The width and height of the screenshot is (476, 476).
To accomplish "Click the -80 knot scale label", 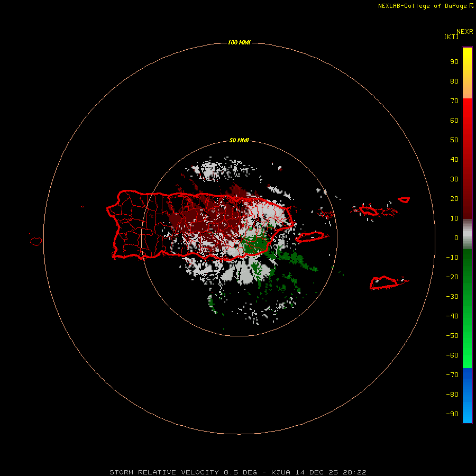I will pyautogui.click(x=452, y=395).
